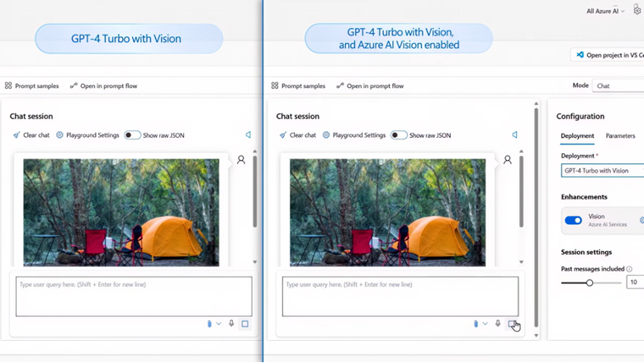Switch to the Deployment tab
This screenshot has height=363, width=644.
(x=577, y=136)
